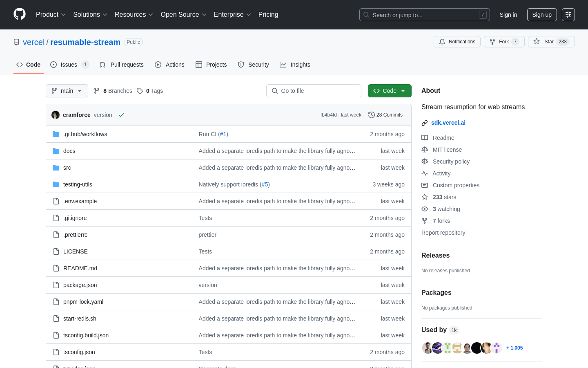
Task: View 0 Tags list
Action: tap(150, 91)
